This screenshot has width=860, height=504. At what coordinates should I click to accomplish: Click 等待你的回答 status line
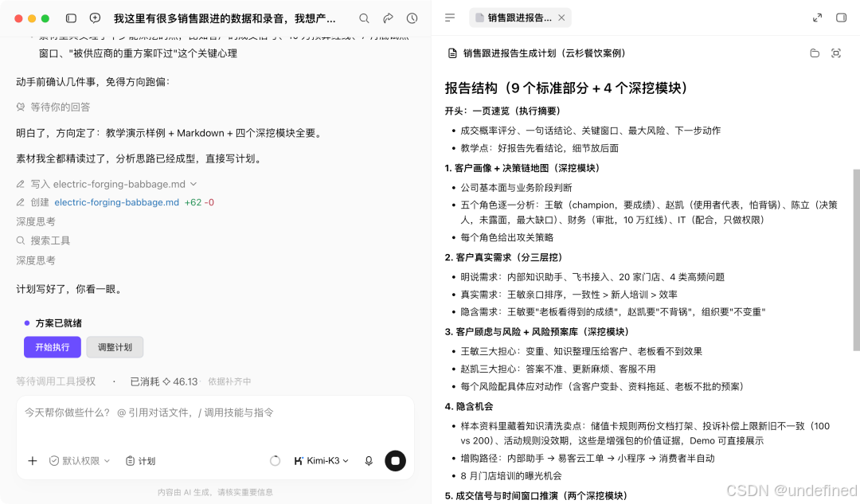coord(53,107)
